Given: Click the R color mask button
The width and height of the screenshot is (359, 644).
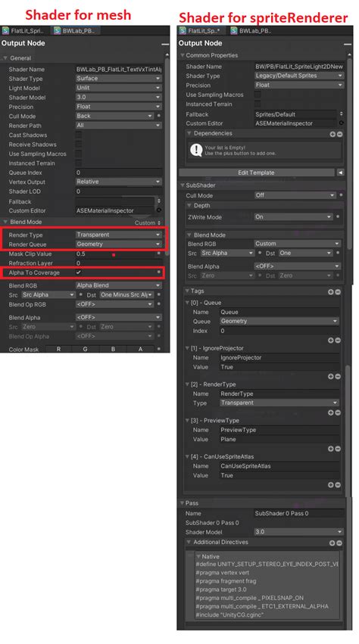Looking at the screenshot, I should pos(58,349).
